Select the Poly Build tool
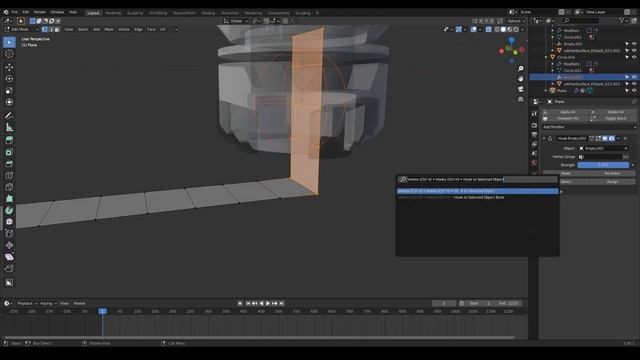Viewport: 640px width, 360px height. (x=9, y=199)
